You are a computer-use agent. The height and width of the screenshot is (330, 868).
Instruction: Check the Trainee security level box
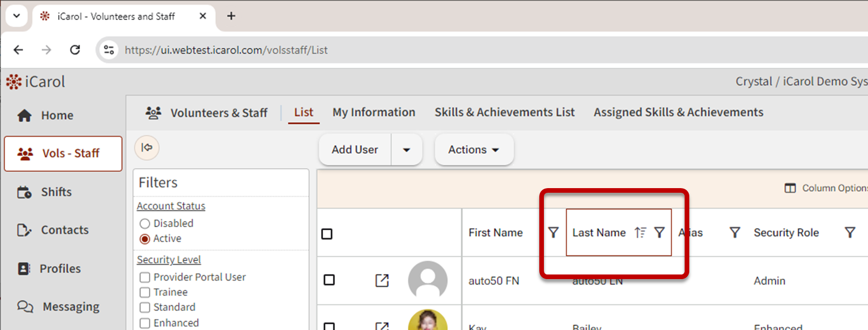point(145,292)
